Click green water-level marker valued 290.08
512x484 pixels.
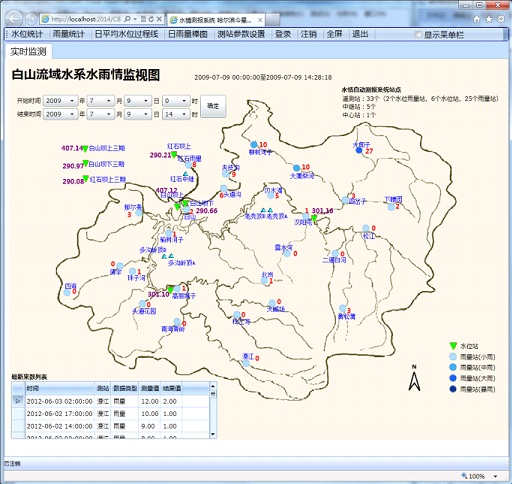(x=86, y=179)
